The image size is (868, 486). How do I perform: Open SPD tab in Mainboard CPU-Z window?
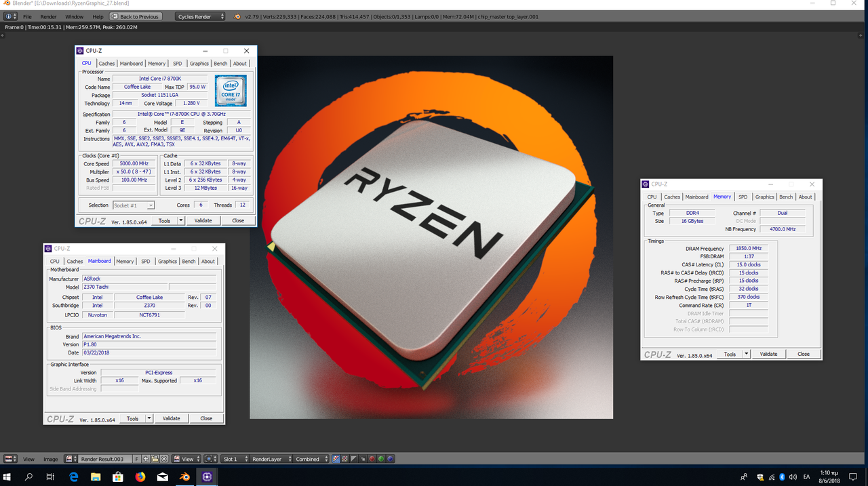[x=146, y=261]
